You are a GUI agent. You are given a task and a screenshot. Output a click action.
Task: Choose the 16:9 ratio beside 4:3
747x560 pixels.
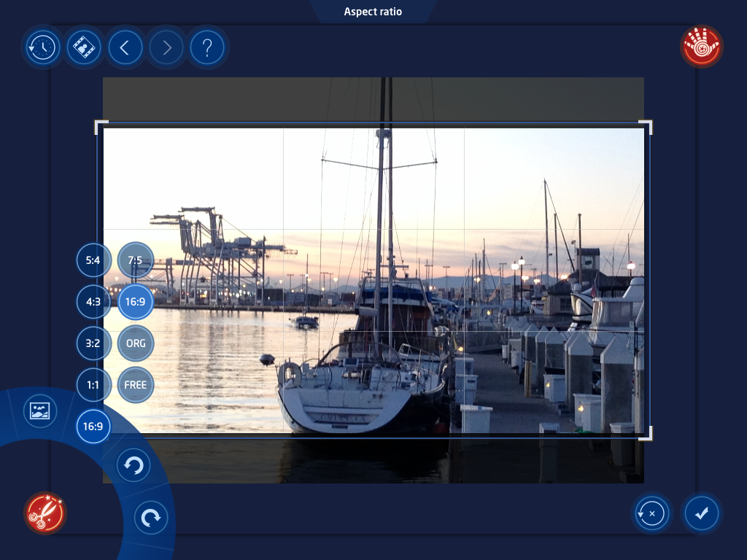tap(135, 301)
